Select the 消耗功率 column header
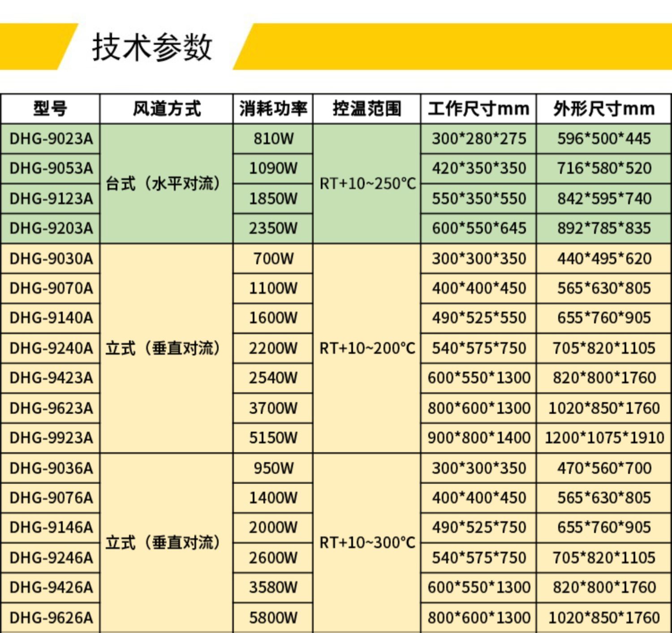Image resolution: width=672 pixels, height=633 pixels. coord(273,108)
